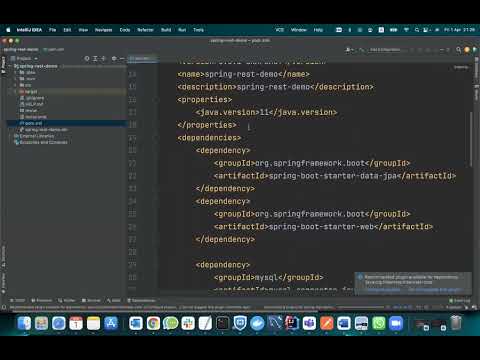The height and width of the screenshot is (360, 480).
Task: Click the IDE updates icon in toolbar
Action: [467, 50]
